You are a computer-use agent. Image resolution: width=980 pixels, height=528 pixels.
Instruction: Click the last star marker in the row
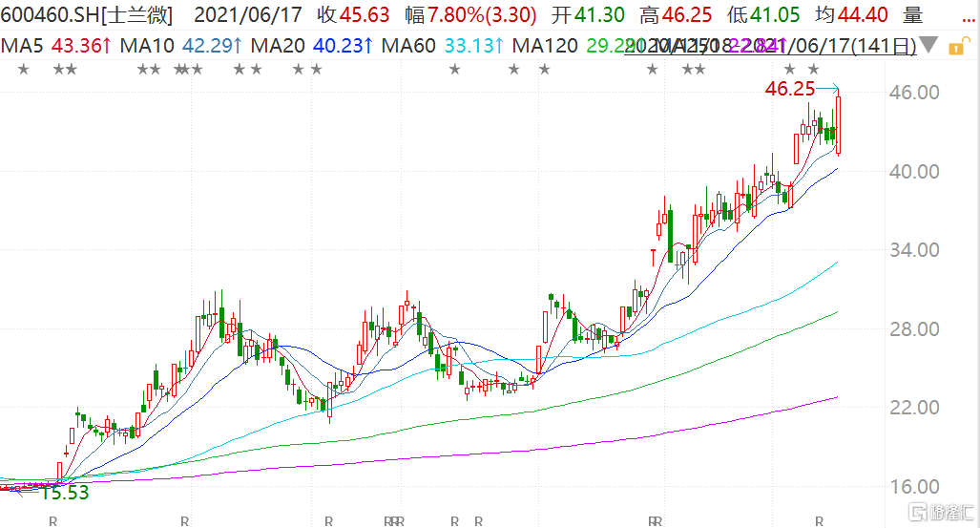pyautogui.click(x=813, y=70)
